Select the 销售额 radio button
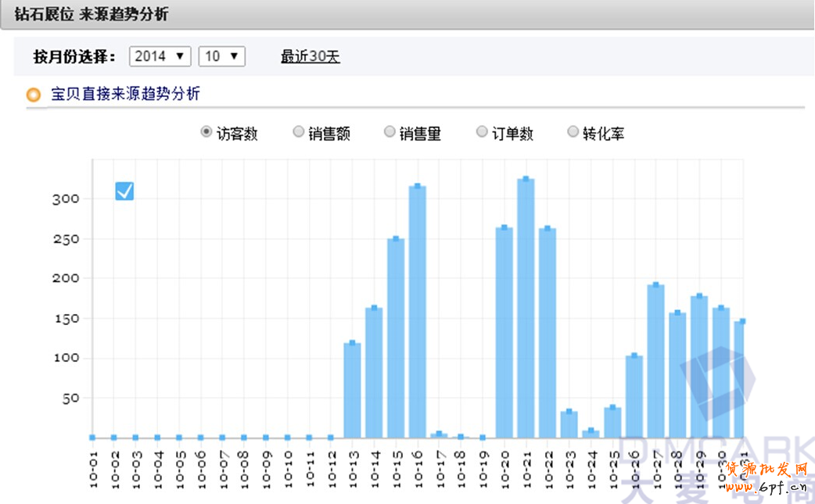815x504 pixels. point(298,132)
